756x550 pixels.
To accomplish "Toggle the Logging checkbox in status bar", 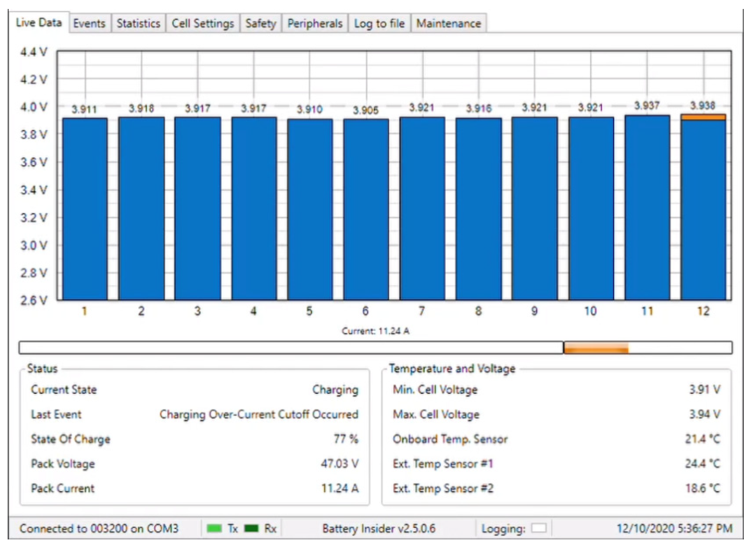I will click(539, 528).
